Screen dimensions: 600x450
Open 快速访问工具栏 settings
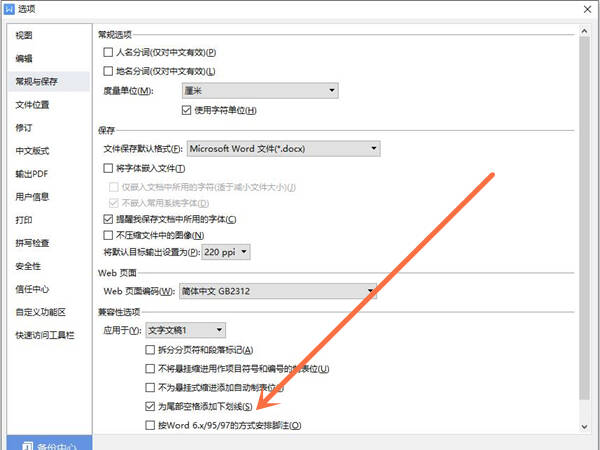pos(45,336)
